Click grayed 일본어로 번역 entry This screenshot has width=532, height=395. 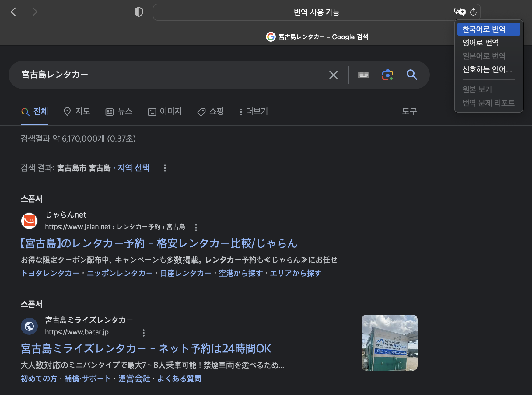click(488, 56)
